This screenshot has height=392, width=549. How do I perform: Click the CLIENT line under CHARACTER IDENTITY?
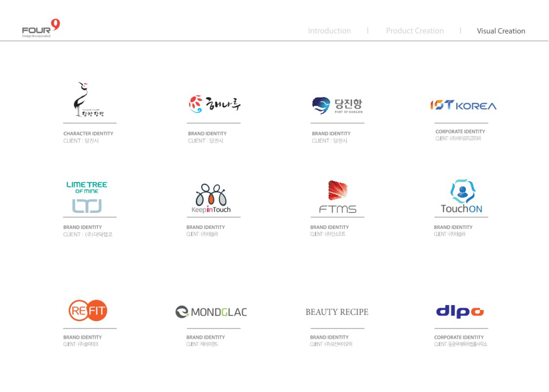tap(81, 141)
